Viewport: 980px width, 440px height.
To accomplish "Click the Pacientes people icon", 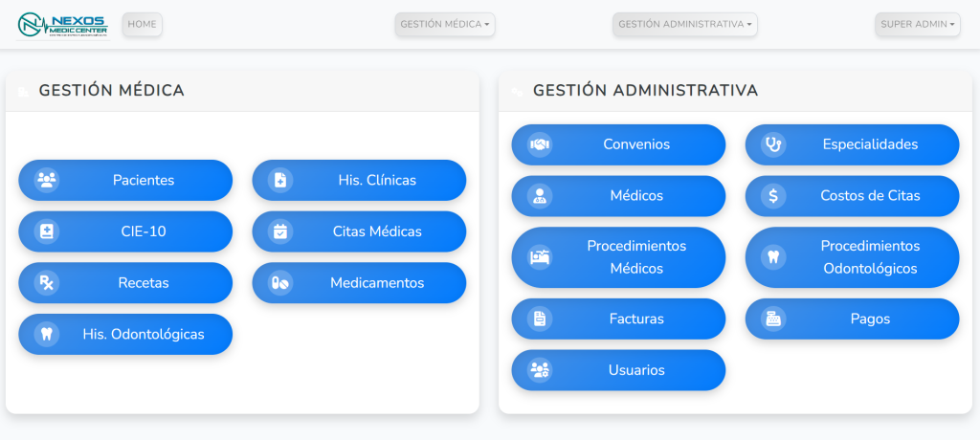I will pos(46,180).
